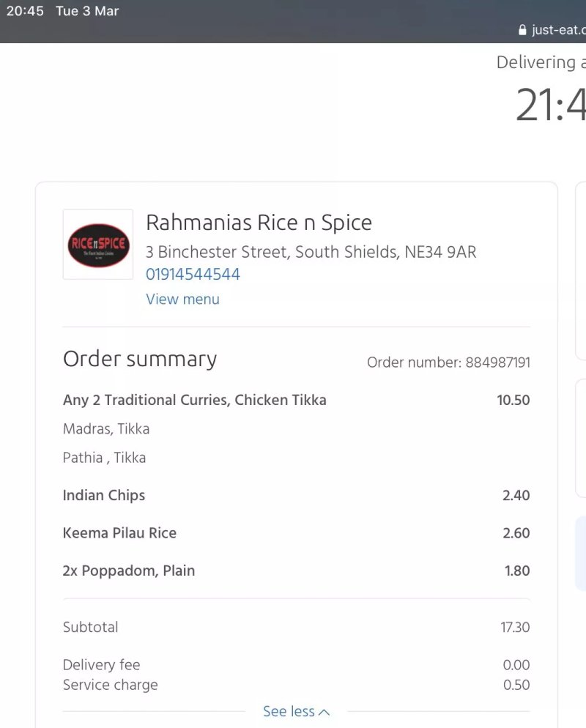Collapse order details with See less
Screen dimensions: 586x728
click(296, 711)
